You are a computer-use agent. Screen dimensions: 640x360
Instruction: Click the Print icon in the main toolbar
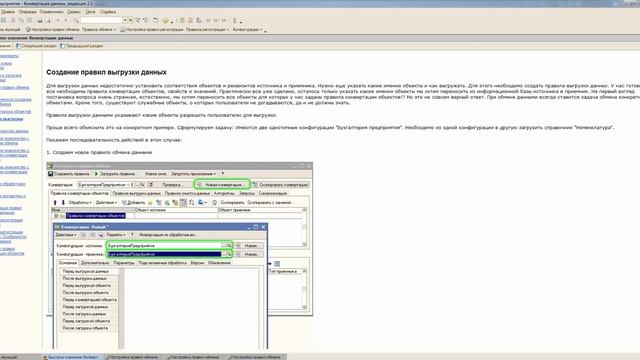tap(40, 20)
